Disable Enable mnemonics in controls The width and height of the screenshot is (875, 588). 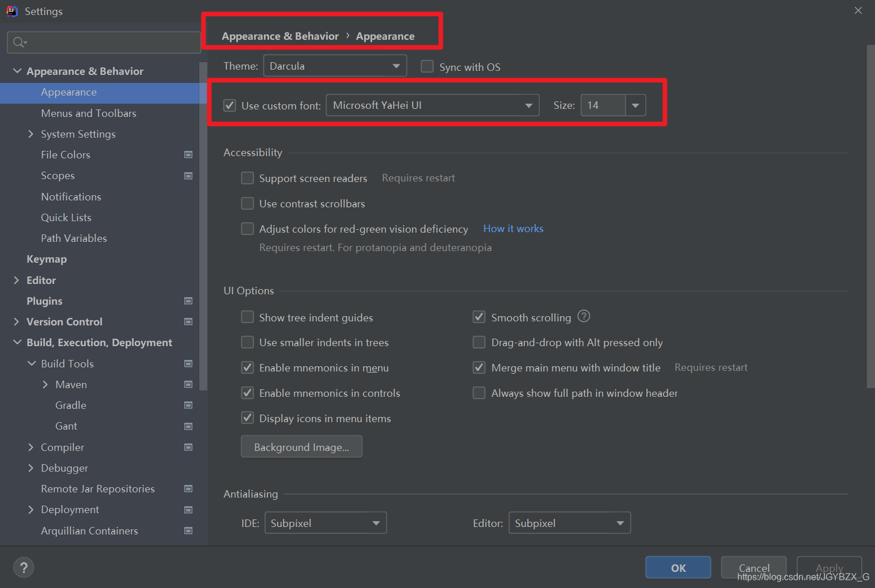click(247, 393)
